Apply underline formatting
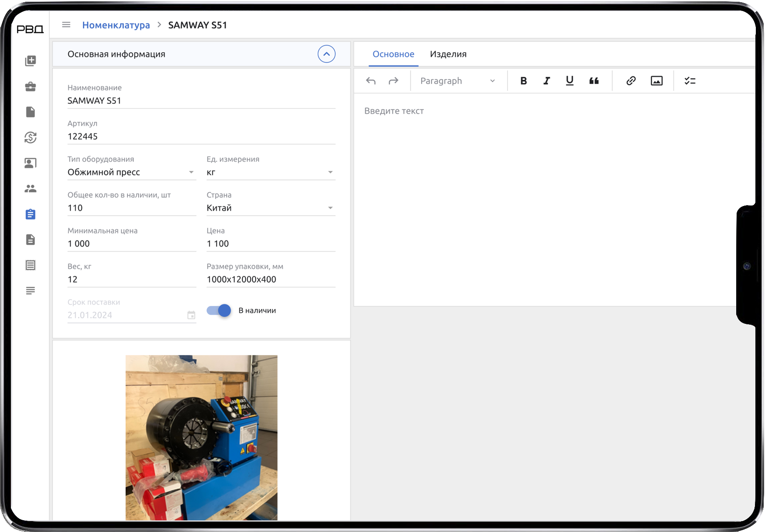This screenshot has height=532, width=765. (x=569, y=81)
